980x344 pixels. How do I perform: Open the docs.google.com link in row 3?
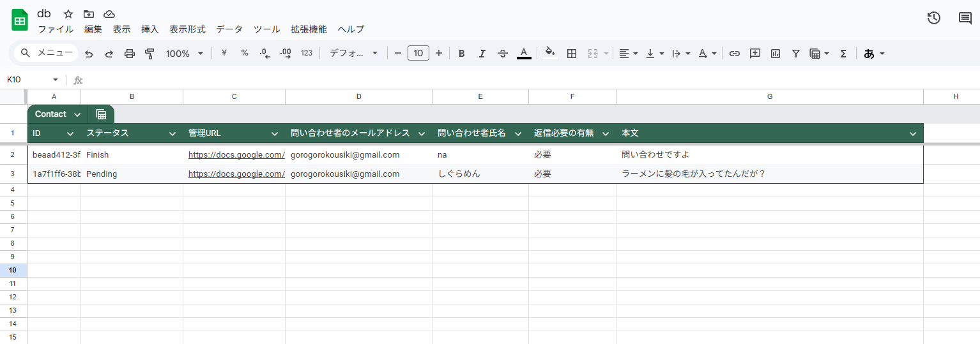(236, 174)
